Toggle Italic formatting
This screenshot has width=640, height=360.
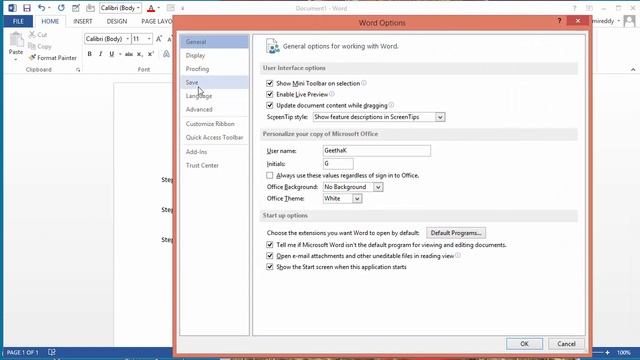(x=100, y=54)
